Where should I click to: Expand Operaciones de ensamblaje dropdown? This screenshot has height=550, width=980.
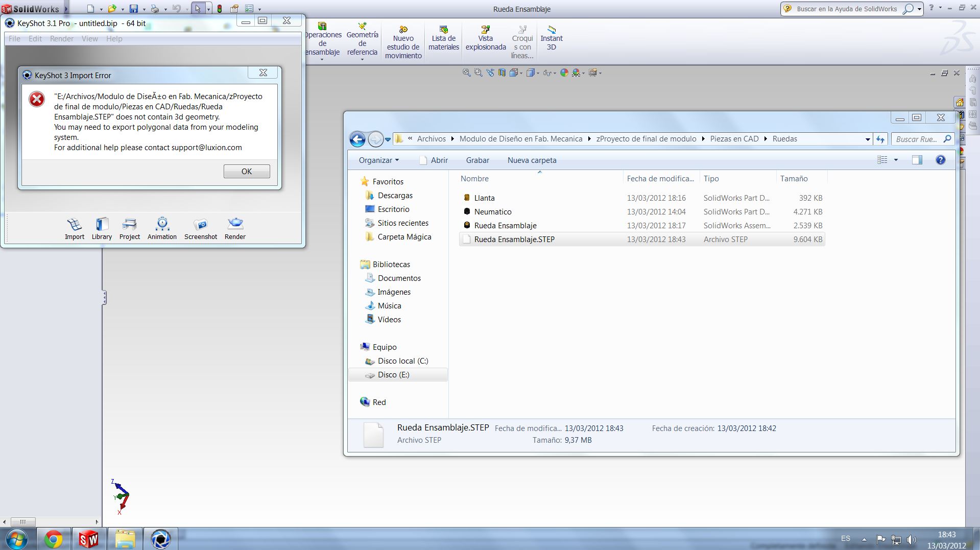click(x=322, y=60)
